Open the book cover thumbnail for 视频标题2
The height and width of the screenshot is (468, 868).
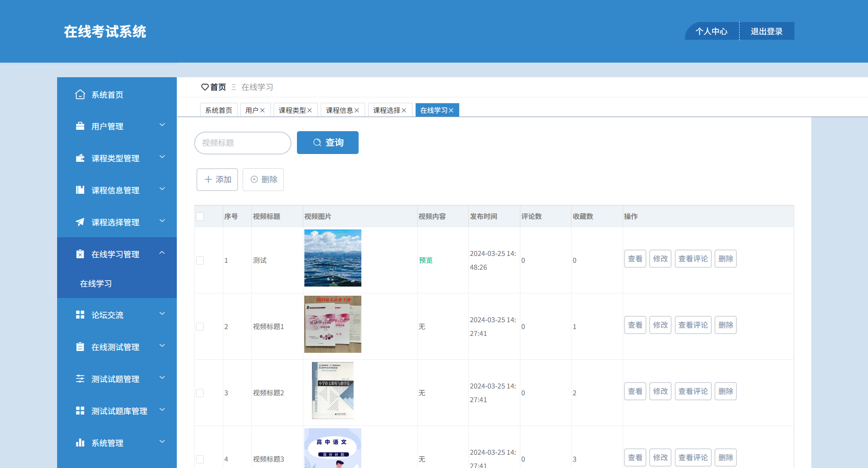tap(333, 390)
